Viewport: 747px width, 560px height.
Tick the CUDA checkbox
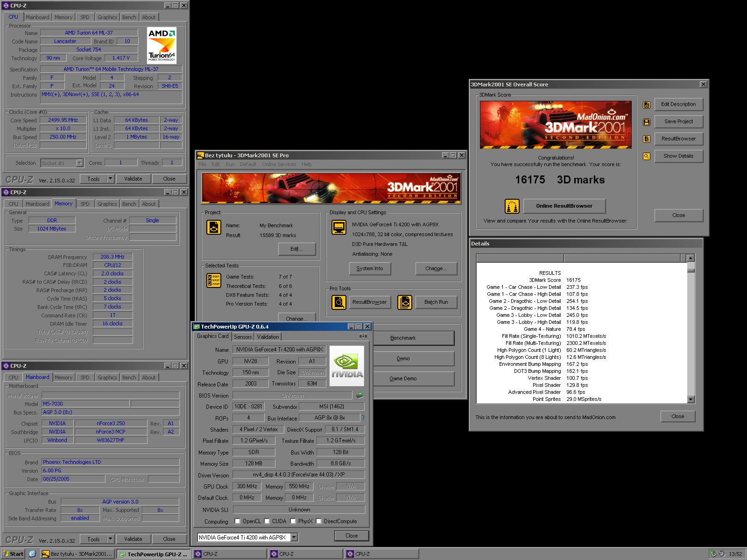tap(267, 521)
